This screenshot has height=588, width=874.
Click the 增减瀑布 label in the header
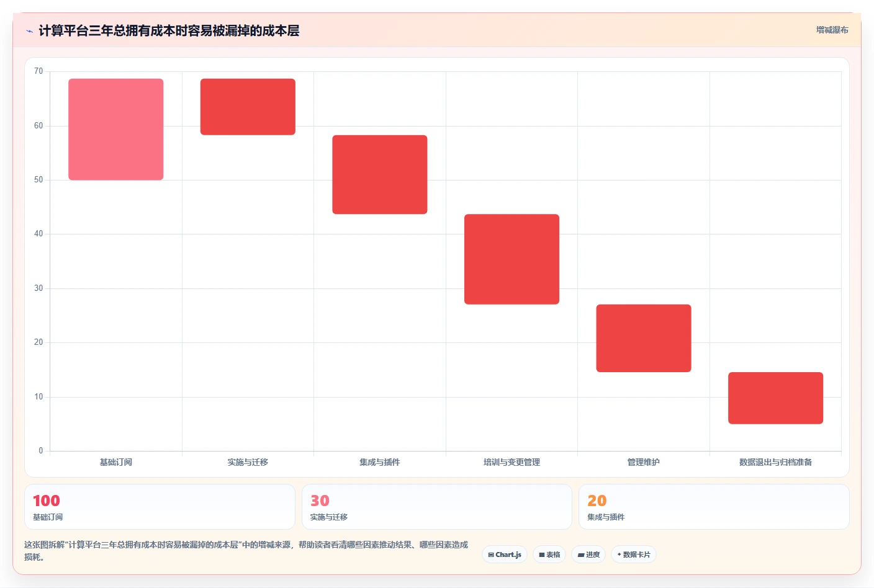832,30
